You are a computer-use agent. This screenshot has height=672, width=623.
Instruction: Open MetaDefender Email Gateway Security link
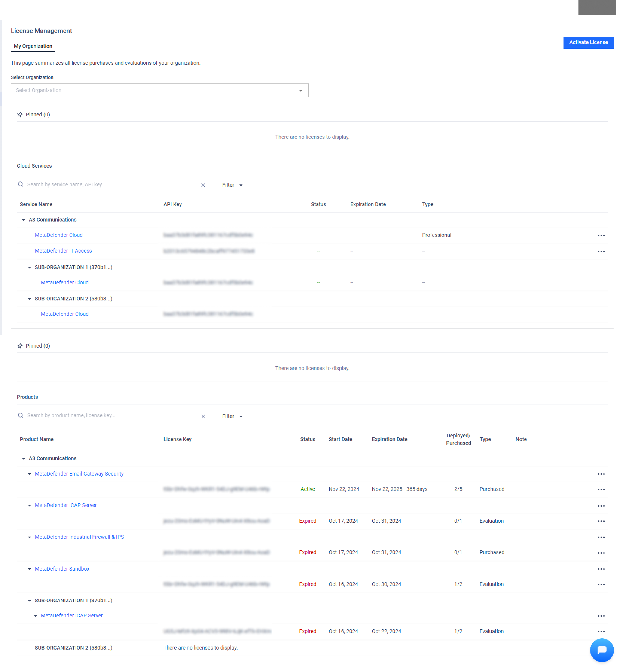pyautogui.click(x=79, y=474)
